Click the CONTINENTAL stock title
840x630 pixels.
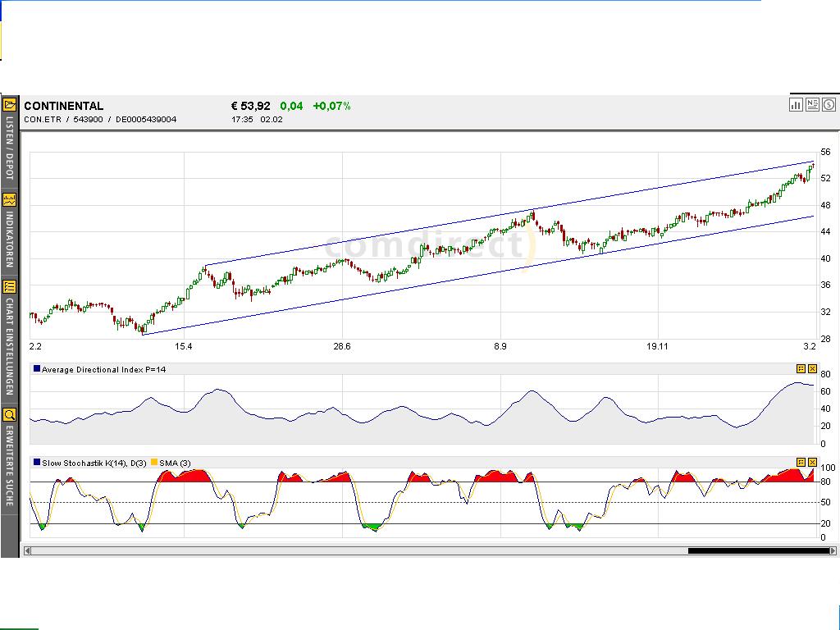point(64,106)
